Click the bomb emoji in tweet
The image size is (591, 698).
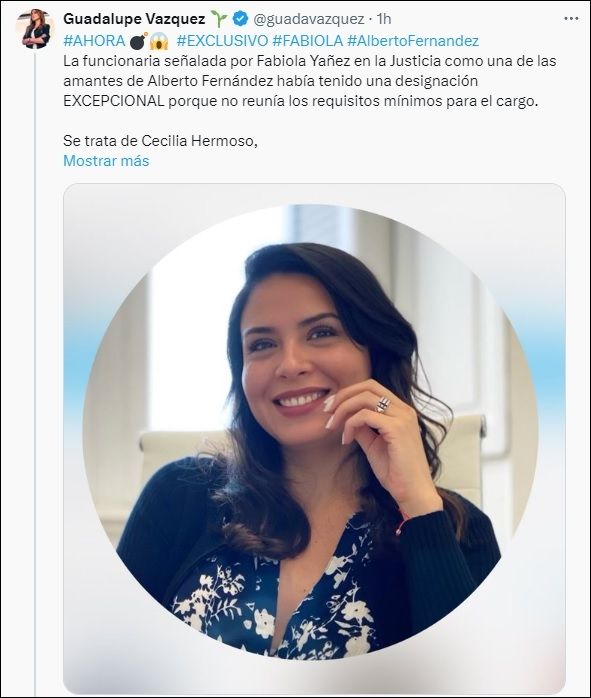tap(138, 41)
